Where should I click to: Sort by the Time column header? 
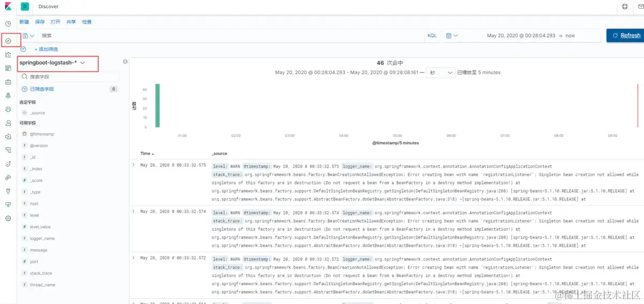tap(147, 153)
